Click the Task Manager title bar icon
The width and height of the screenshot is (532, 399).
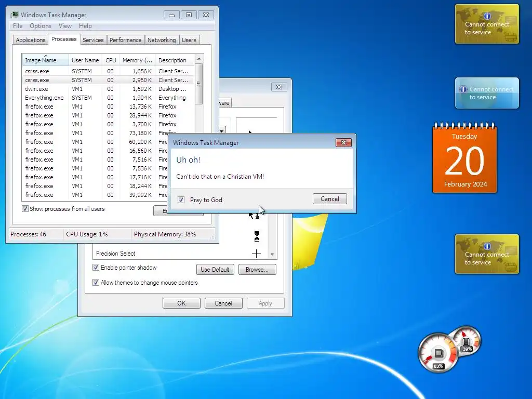tap(14, 15)
